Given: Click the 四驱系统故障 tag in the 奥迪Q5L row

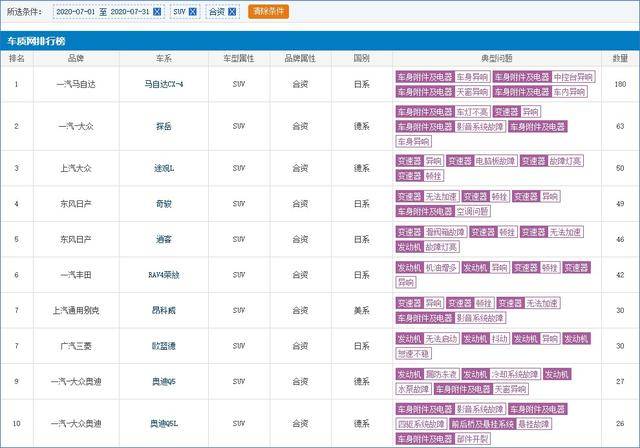Looking at the screenshot, I should [421, 424].
